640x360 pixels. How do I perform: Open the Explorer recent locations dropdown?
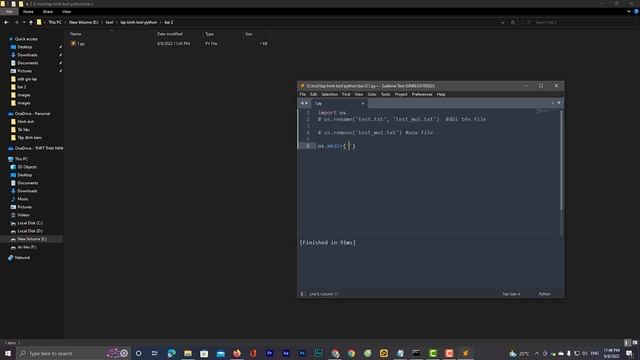coord(24,22)
